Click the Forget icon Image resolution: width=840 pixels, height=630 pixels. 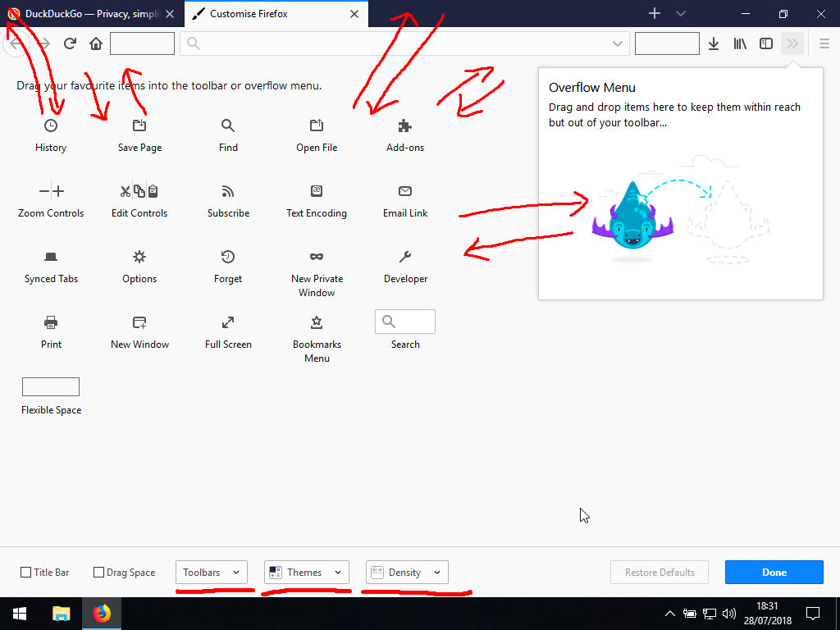click(228, 257)
